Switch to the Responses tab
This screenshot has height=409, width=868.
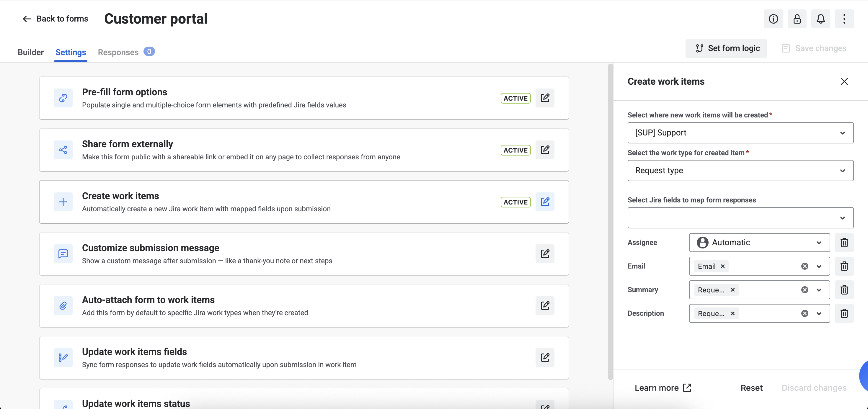118,52
